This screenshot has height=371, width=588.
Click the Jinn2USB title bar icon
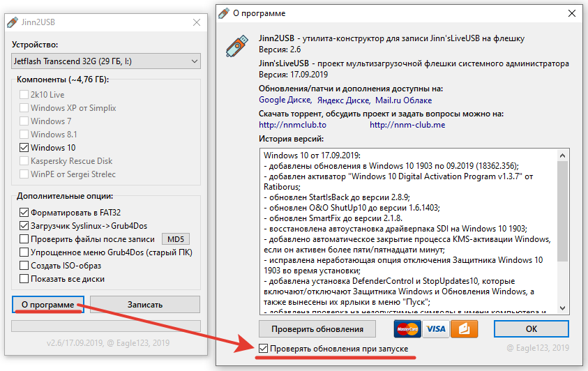coord(13,22)
